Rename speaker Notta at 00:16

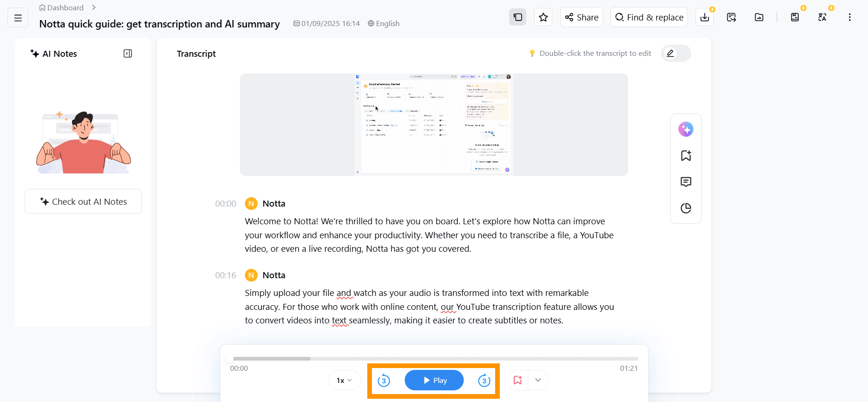[274, 275]
